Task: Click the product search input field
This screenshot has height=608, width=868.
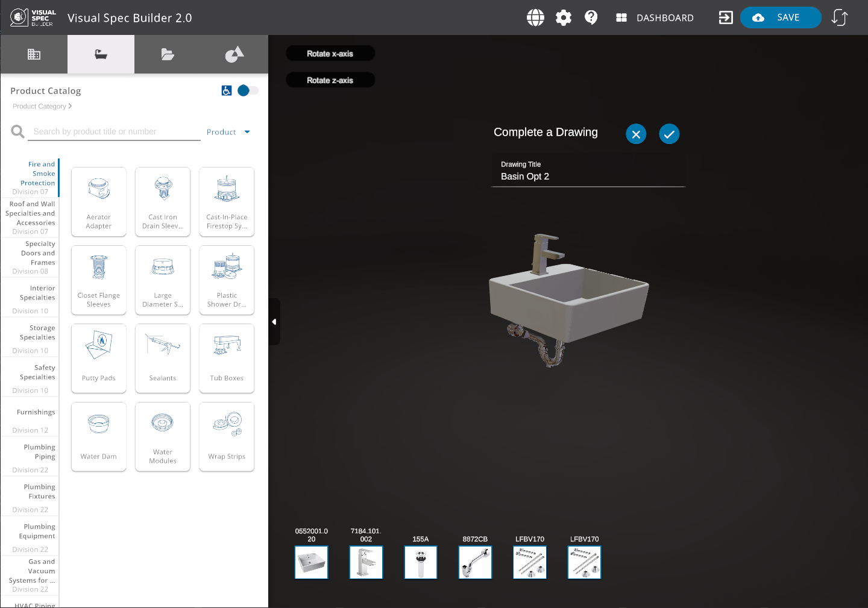Action: point(114,131)
